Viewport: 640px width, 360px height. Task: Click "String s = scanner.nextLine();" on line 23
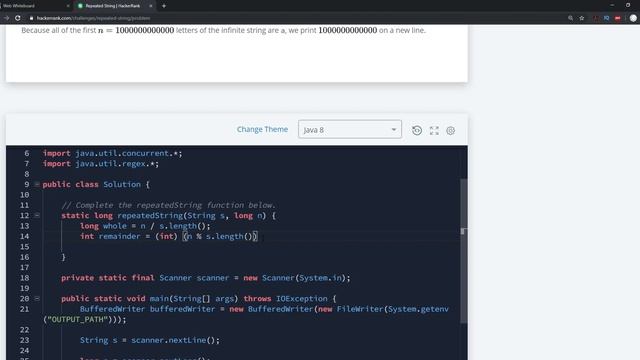point(150,340)
